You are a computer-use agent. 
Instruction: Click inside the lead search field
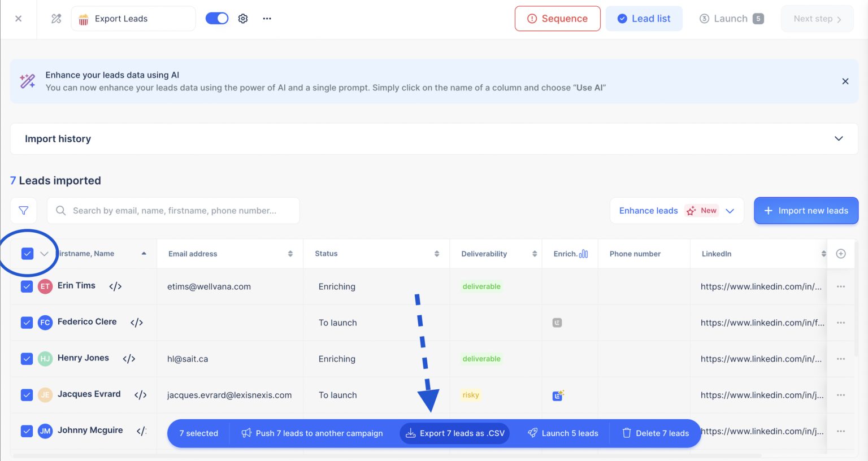coord(170,210)
